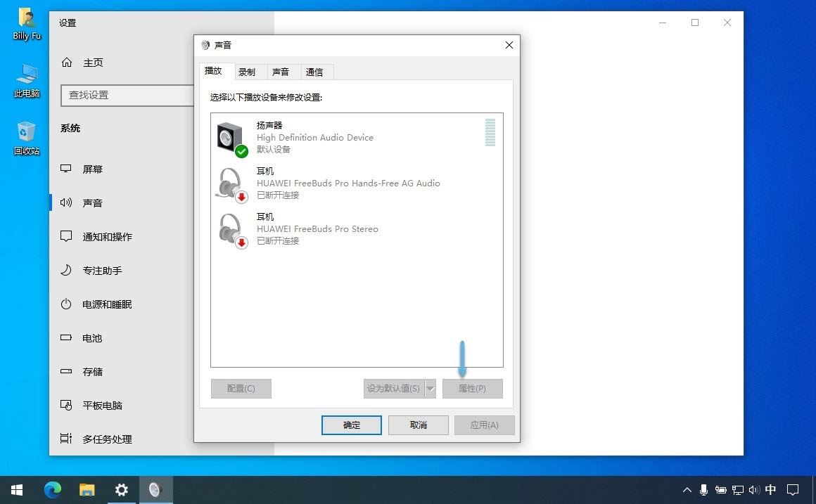This screenshot has height=504, width=816.
Task: Click the speaker icon beside the 扬声器 device
Action: click(229, 135)
